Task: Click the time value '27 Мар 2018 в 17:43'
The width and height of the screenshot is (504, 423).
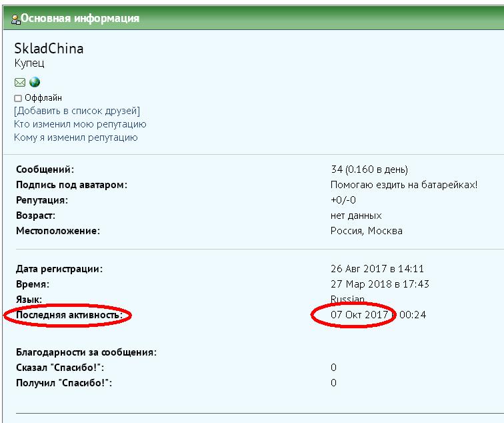Action: tap(379, 284)
